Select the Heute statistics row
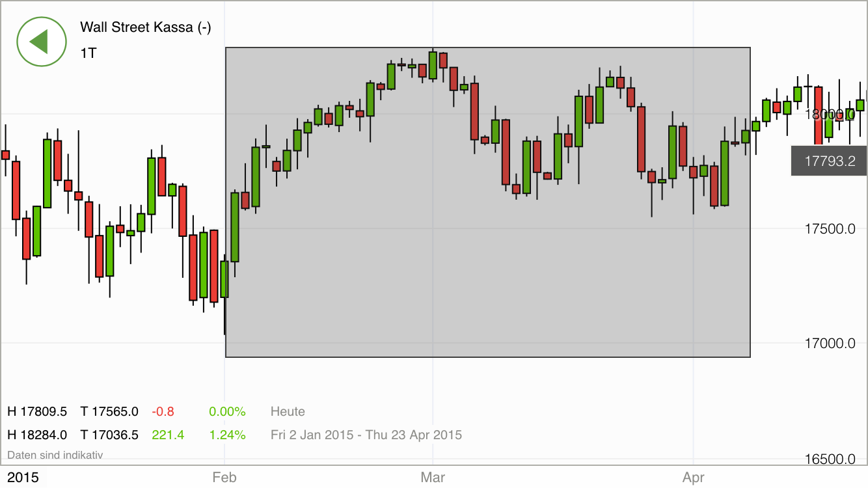The height and width of the screenshot is (488, 868). tap(287, 411)
